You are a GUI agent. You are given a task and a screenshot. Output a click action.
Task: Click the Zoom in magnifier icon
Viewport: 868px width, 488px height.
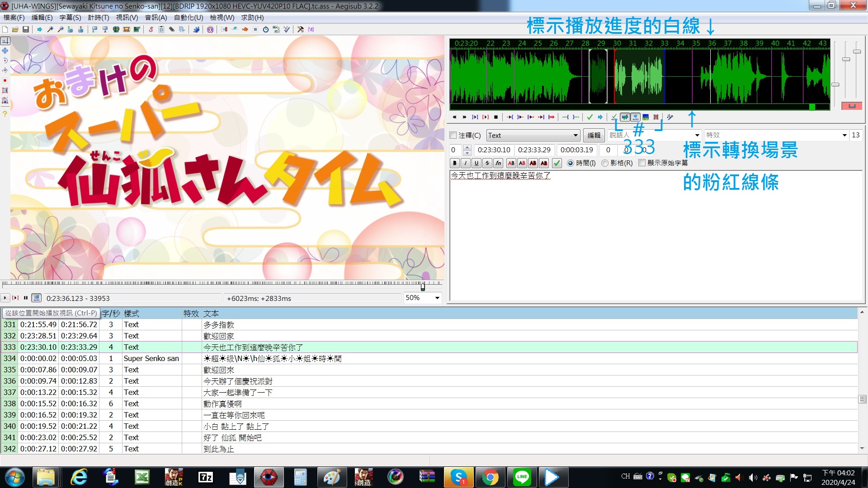click(x=50, y=29)
